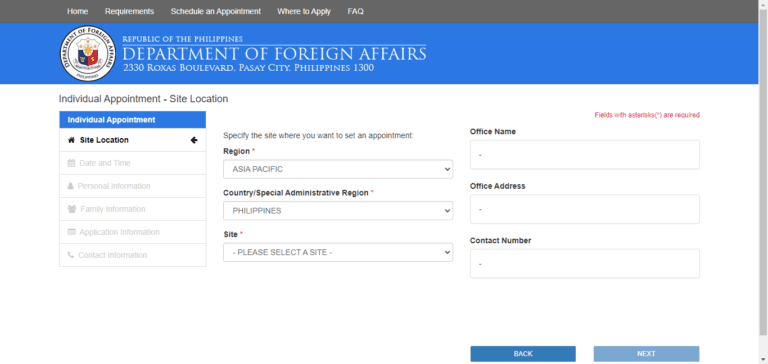Click the Office Address field box
The image size is (768, 364).
[585, 209]
